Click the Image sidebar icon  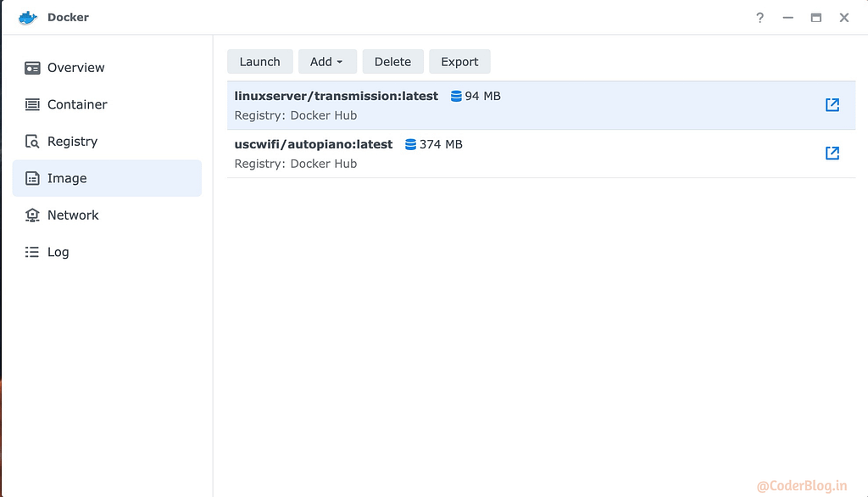32,178
